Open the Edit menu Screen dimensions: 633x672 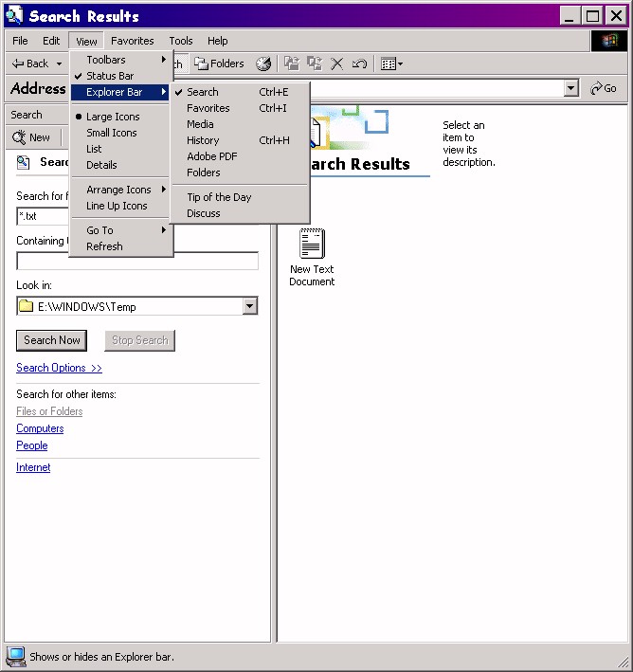pos(51,41)
